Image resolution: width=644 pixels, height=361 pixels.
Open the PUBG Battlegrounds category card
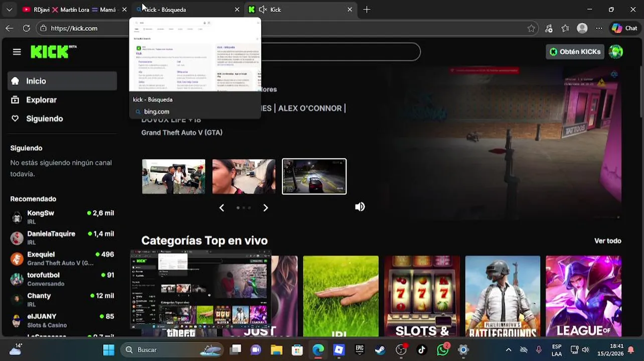pos(503,296)
